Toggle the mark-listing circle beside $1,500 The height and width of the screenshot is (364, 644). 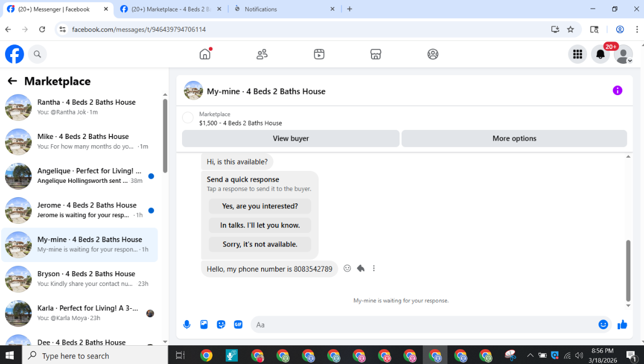[x=188, y=118]
